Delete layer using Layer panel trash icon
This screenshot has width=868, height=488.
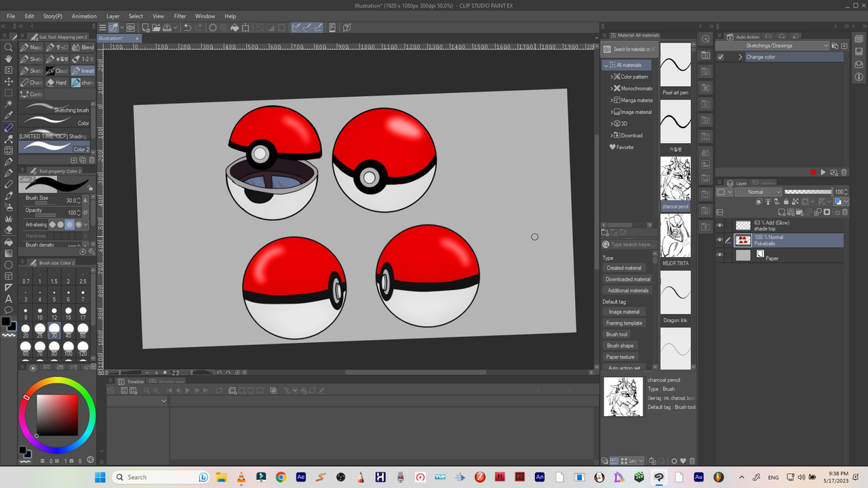click(845, 212)
